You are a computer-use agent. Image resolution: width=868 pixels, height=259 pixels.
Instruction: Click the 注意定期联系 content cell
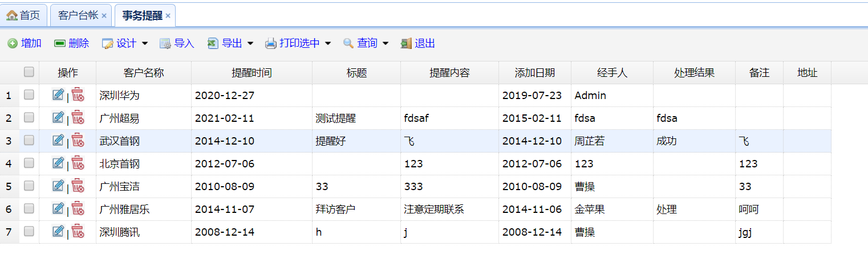pos(449,209)
